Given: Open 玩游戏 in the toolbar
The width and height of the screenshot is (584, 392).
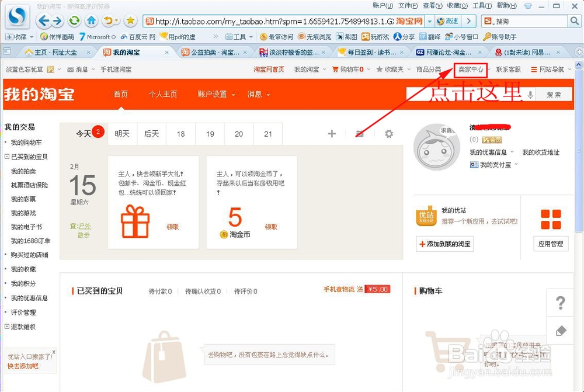Looking at the screenshot, I should tap(375, 37).
